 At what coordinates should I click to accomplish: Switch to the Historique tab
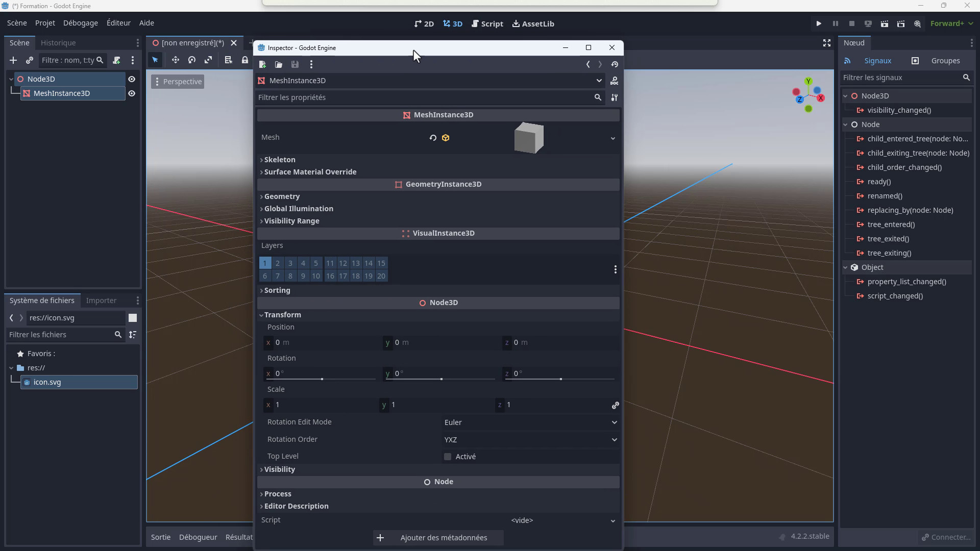point(58,43)
